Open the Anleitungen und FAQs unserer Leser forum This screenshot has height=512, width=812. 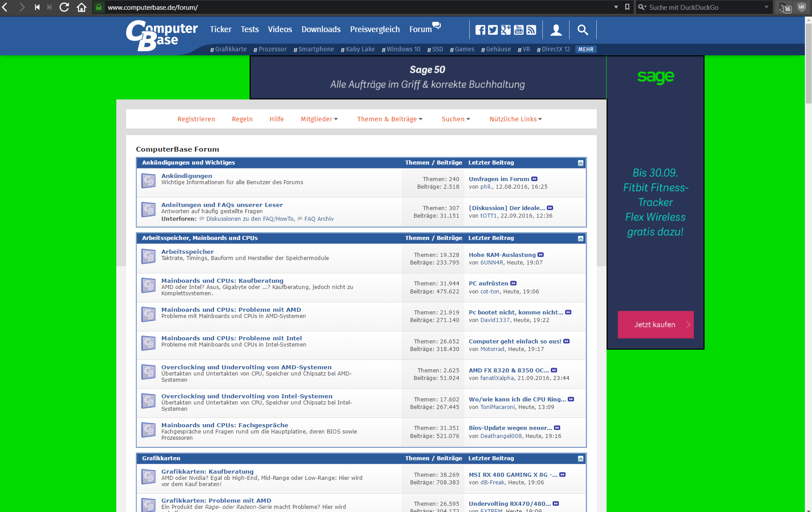[x=222, y=205]
